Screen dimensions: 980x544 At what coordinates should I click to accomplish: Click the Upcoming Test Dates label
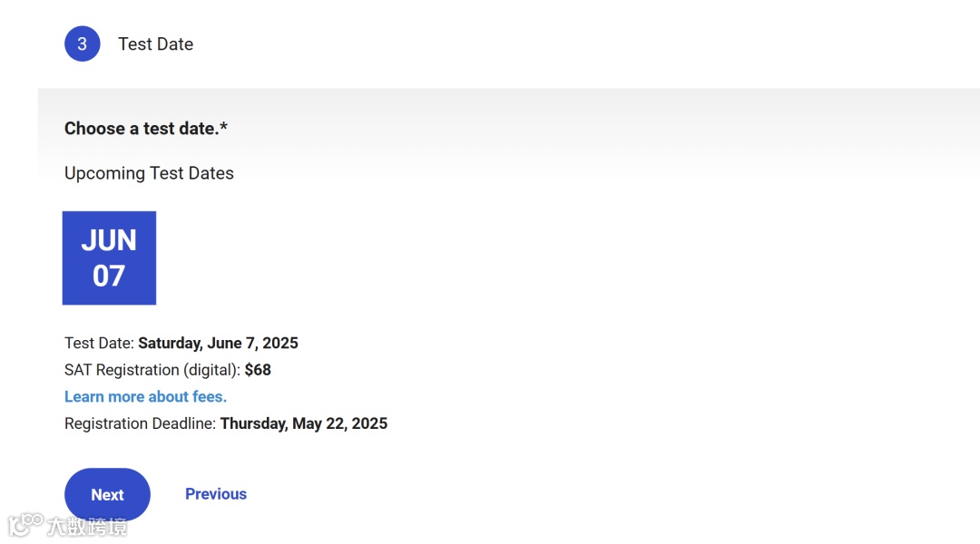[149, 173]
